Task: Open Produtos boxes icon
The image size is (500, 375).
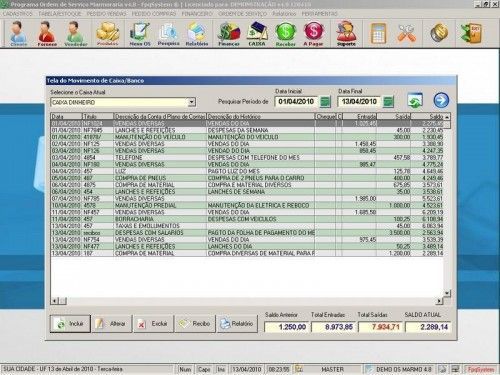Action: point(107,33)
